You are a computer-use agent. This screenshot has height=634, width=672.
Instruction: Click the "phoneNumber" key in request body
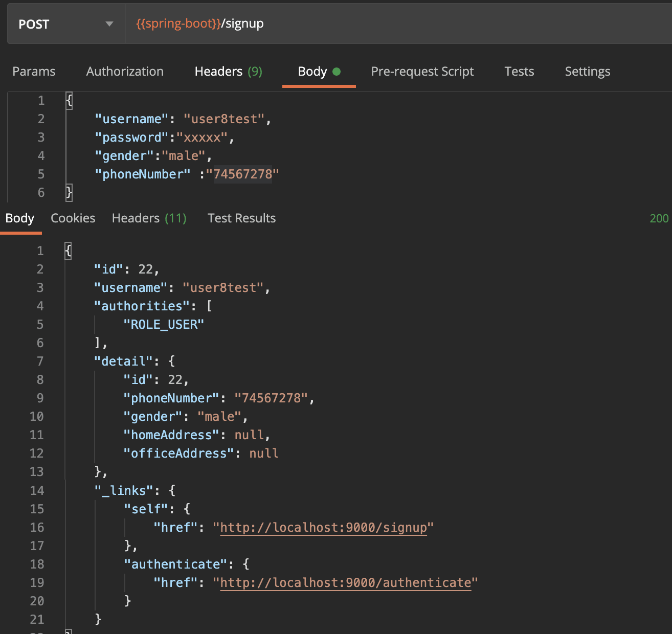[143, 174]
